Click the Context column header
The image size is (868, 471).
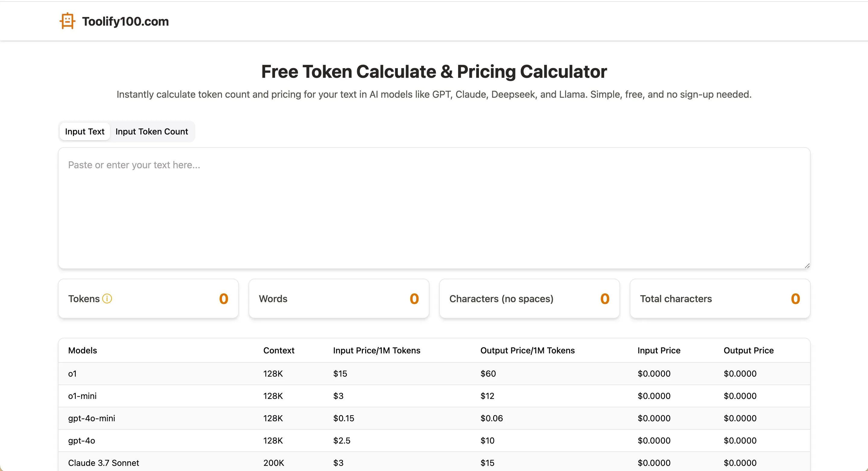pos(279,350)
